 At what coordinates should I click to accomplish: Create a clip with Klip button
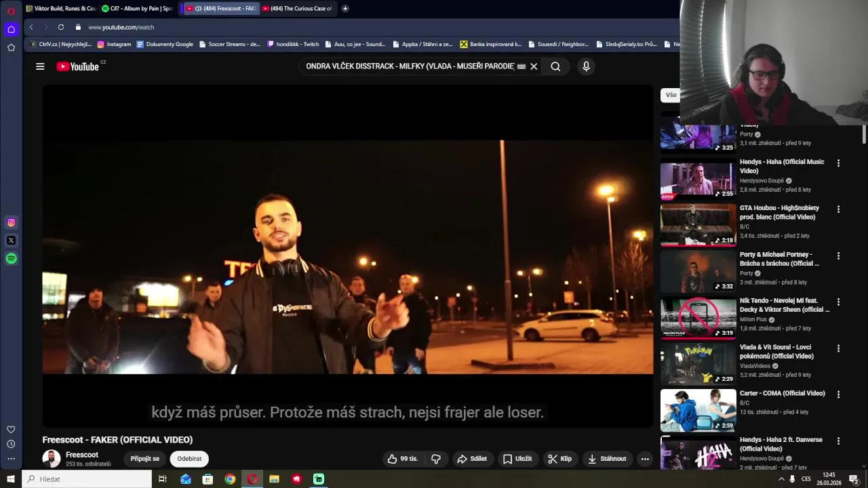tap(560, 459)
